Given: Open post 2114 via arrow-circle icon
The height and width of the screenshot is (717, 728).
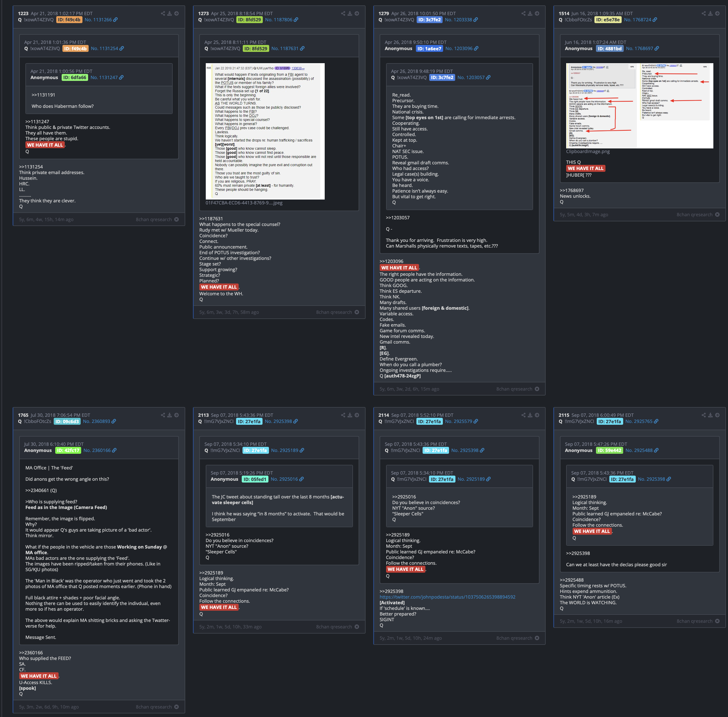Looking at the screenshot, I should pos(537,415).
